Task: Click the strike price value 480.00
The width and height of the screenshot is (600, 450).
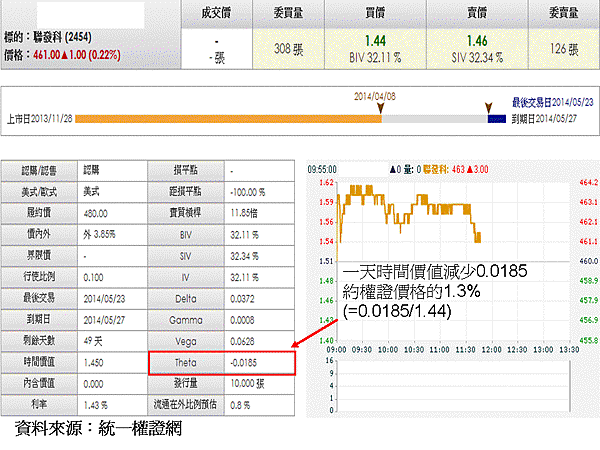Action: 96,214
